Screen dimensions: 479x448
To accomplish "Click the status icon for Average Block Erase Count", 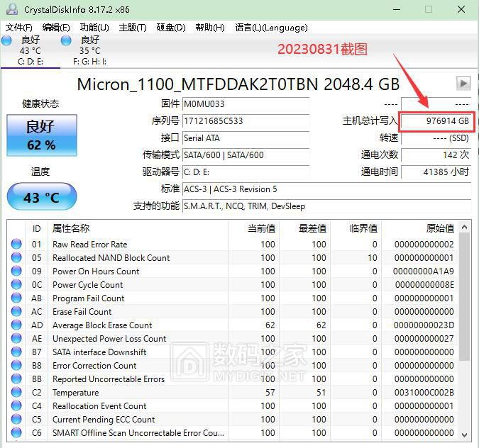I will pyautogui.click(x=16, y=325).
